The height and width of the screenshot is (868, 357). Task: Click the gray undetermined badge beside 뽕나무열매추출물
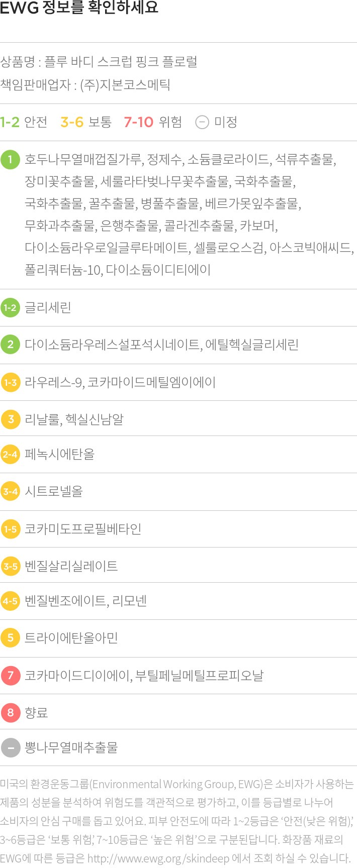[10, 747]
